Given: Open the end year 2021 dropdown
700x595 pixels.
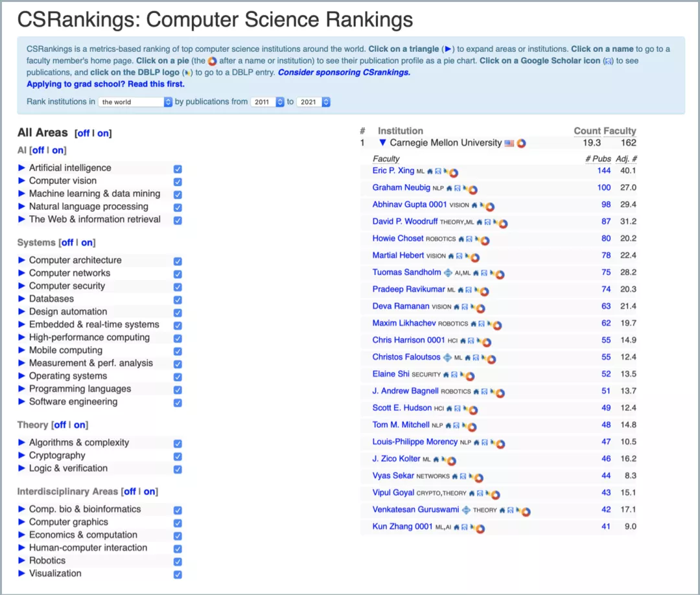Looking at the screenshot, I should click(x=314, y=102).
